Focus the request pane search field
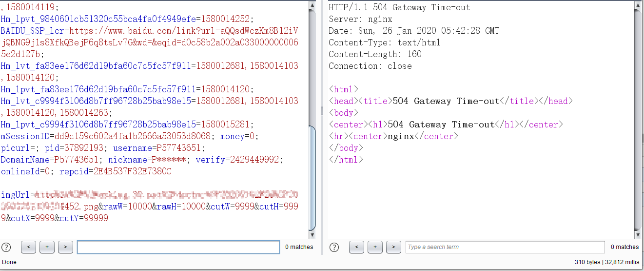The width and height of the screenshot is (644, 271). pos(178,247)
